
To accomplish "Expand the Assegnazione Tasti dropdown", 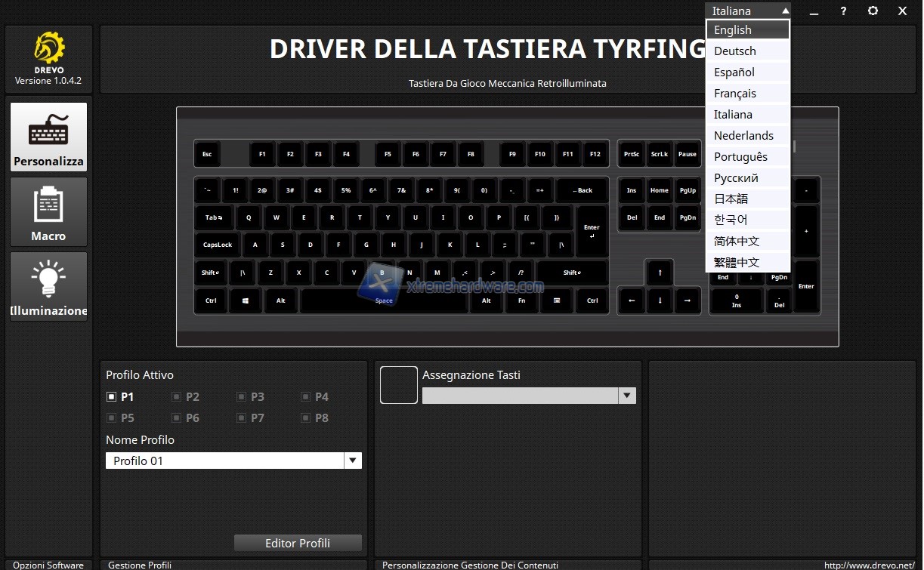I will (x=626, y=396).
